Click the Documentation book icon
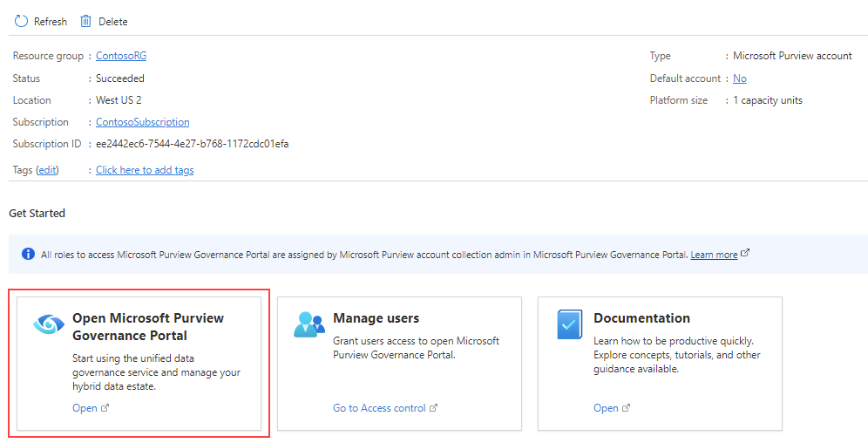 click(x=570, y=324)
